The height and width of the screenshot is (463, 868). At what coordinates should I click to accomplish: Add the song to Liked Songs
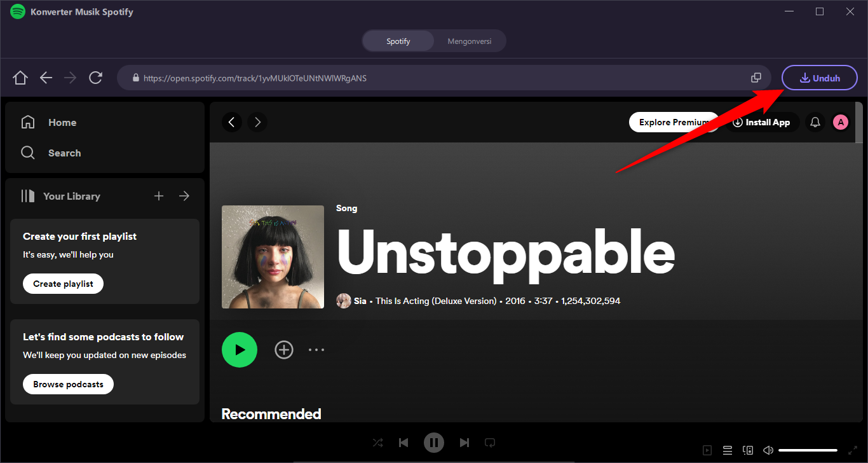pos(284,350)
